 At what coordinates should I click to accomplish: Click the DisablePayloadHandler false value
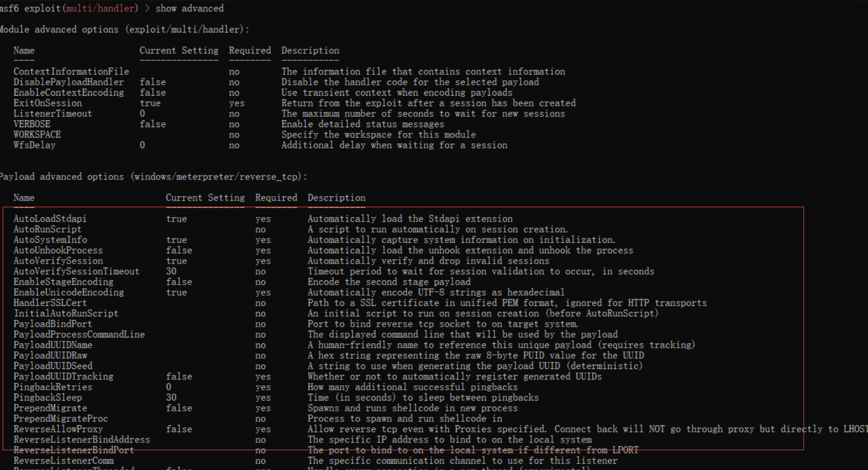(x=153, y=82)
